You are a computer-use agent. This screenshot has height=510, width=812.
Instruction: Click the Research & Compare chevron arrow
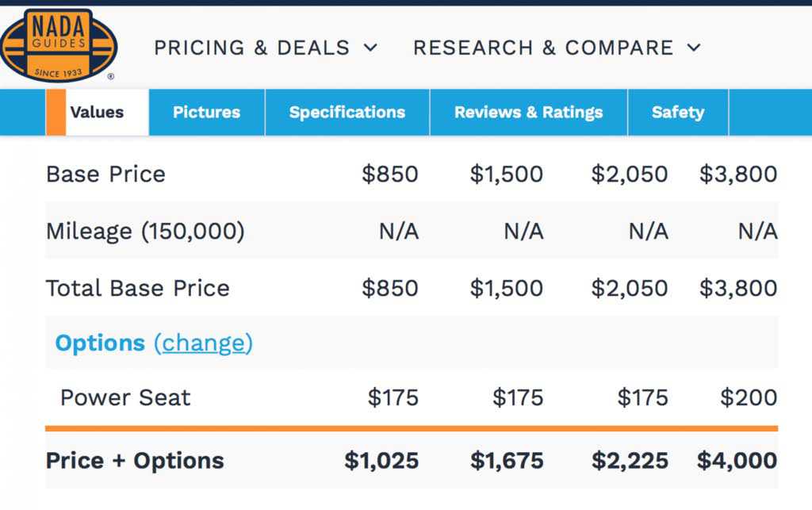pyautogui.click(x=694, y=48)
